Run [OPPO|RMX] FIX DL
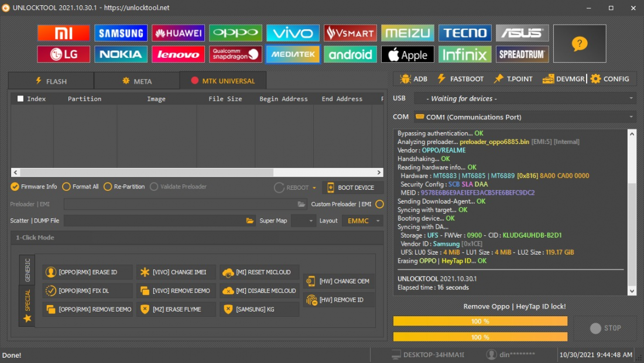644x363 pixels. pos(87,290)
